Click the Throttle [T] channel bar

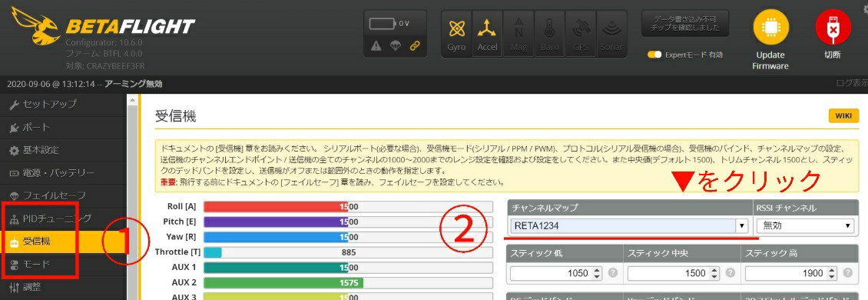click(x=348, y=252)
